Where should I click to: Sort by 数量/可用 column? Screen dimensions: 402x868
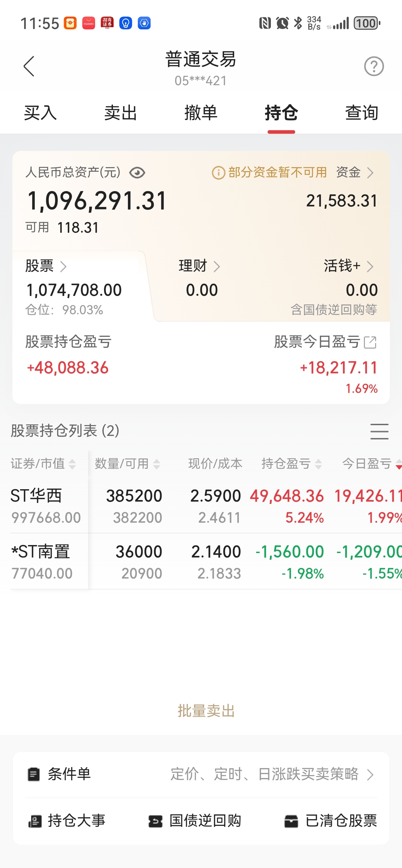(127, 464)
